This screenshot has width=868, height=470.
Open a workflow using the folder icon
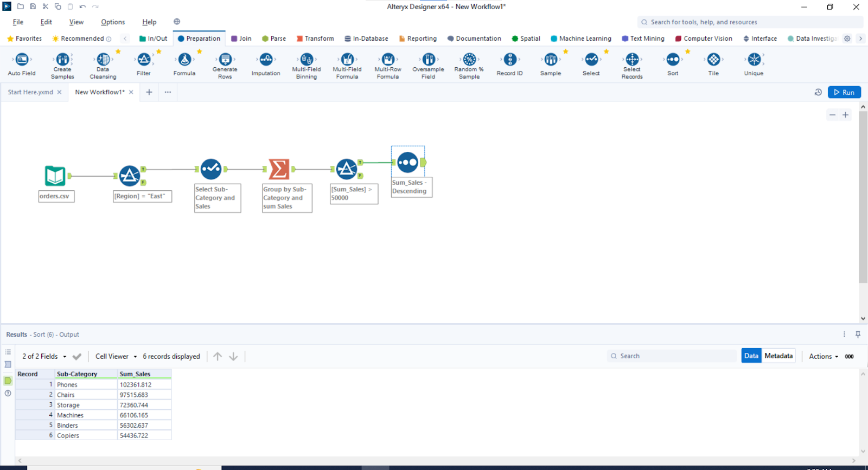20,7
